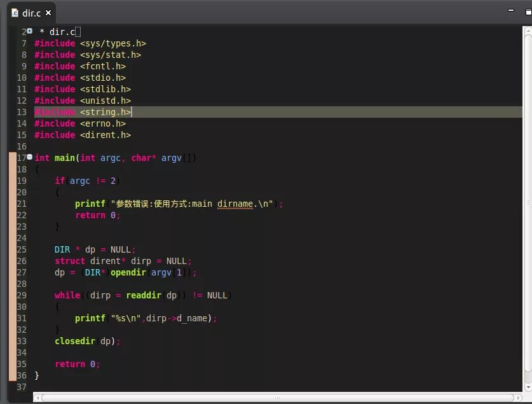Place cursor on <errno.h> include
Screen dimensions: 532x404
103,123
